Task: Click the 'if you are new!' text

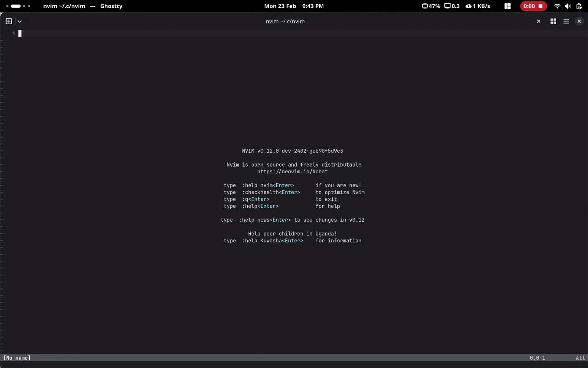Action: [x=338, y=185]
